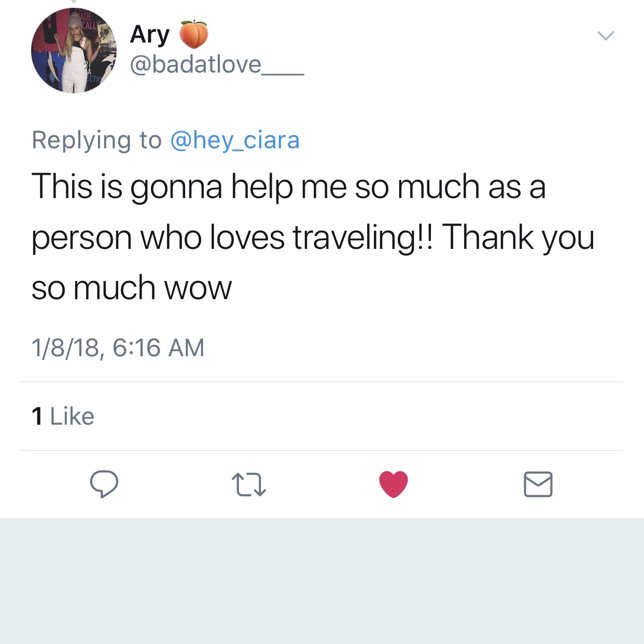644x644 pixels.
Task: Open the @hey_ciara profile link
Action: (235, 140)
